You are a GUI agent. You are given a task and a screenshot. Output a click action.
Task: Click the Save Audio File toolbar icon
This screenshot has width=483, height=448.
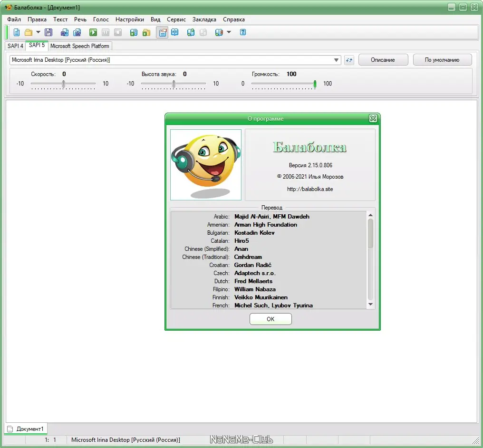(x=64, y=32)
